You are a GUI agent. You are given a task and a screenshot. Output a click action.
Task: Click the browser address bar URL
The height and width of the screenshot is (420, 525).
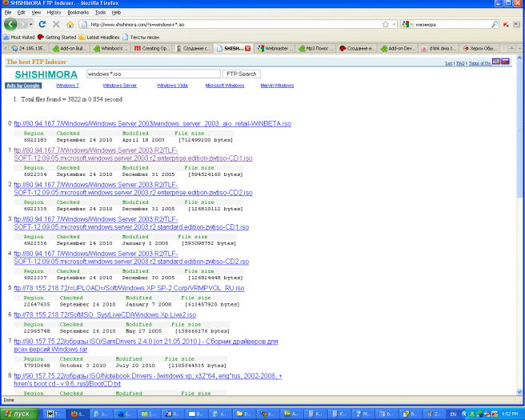pyautogui.click(x=234, y=24)
